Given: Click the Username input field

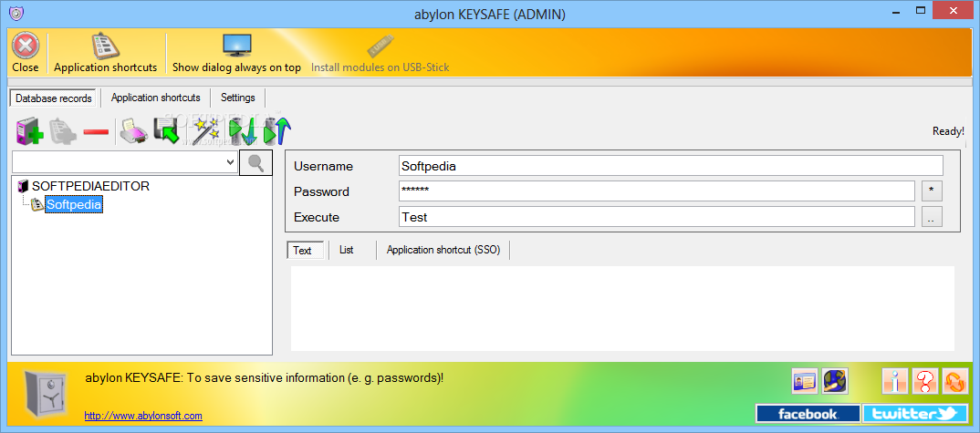Looking at the screenshot, I should click(671, 166).
